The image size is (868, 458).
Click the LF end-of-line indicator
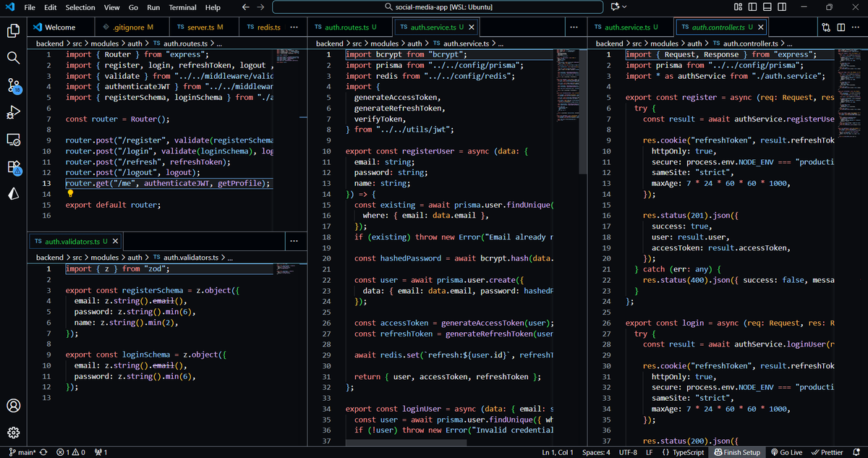click(x=649, y=452)
